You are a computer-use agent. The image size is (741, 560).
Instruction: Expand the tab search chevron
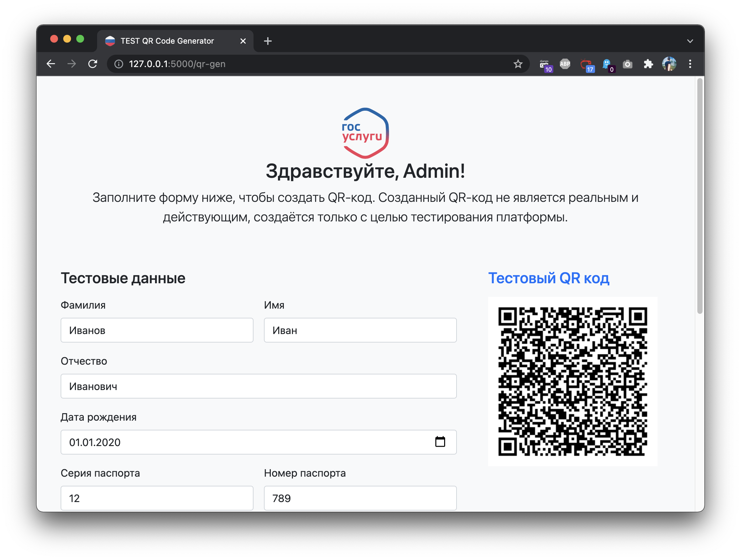[690, 41]
